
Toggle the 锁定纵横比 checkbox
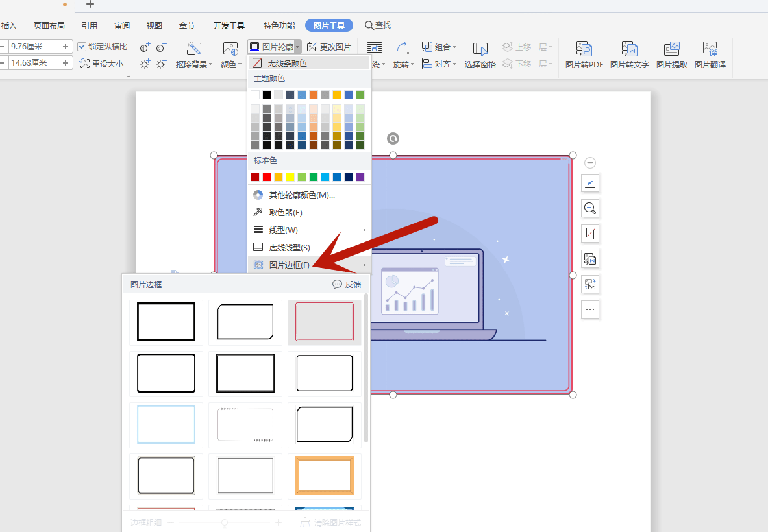(82, 47)
